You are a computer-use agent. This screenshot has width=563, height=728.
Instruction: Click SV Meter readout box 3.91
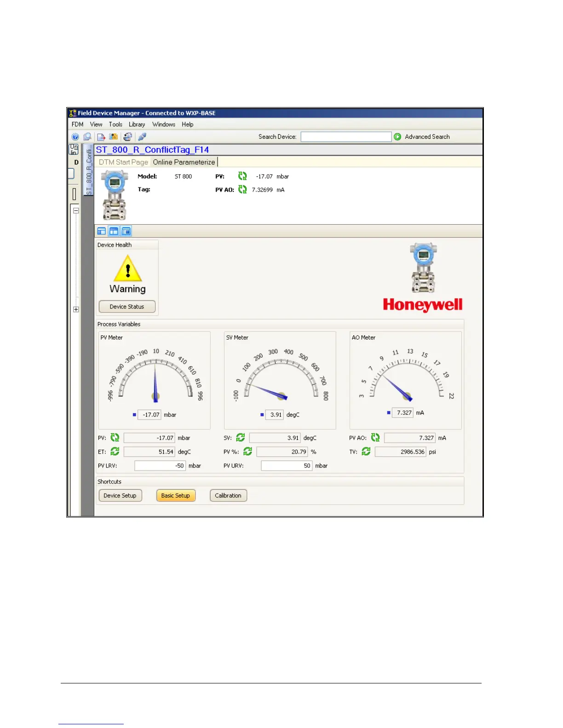click(x=274, y=415)
